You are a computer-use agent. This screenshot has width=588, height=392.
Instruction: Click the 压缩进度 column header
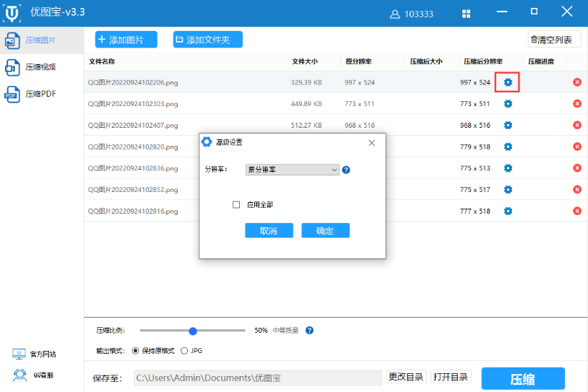pos(541,61)
